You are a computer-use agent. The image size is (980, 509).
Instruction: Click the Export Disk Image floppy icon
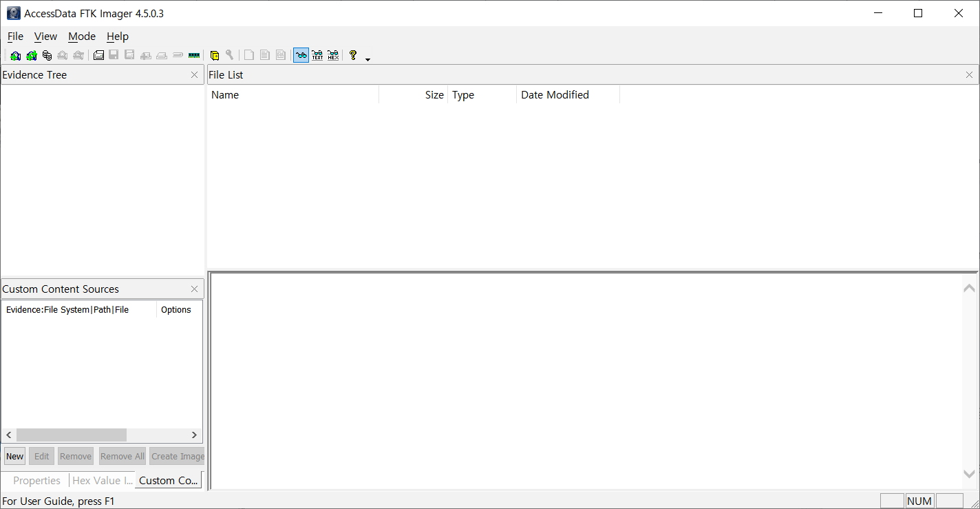click(x=114, y=56)
